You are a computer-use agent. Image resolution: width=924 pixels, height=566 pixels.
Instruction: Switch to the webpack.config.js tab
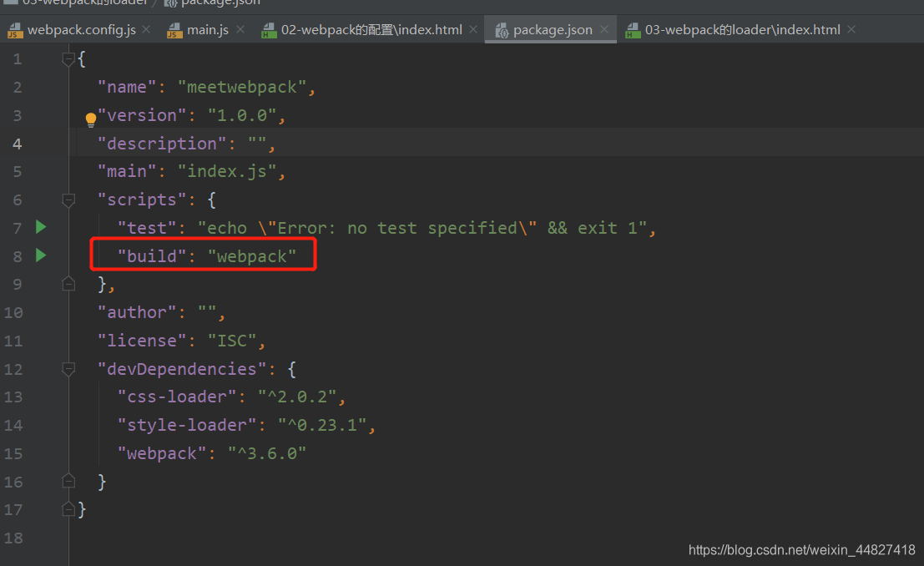81,29
